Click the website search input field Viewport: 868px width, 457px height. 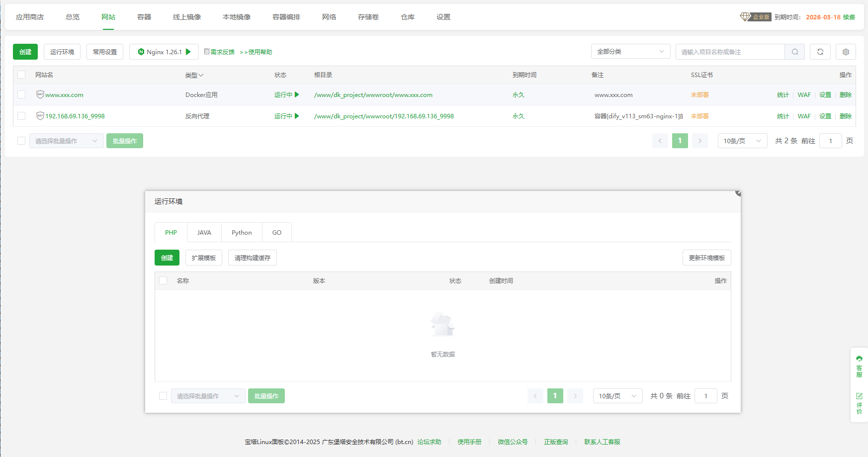click(729, 52)
